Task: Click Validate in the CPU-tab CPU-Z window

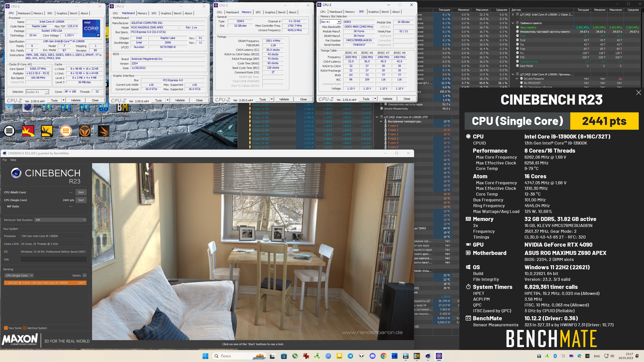Action: (76, 100)
